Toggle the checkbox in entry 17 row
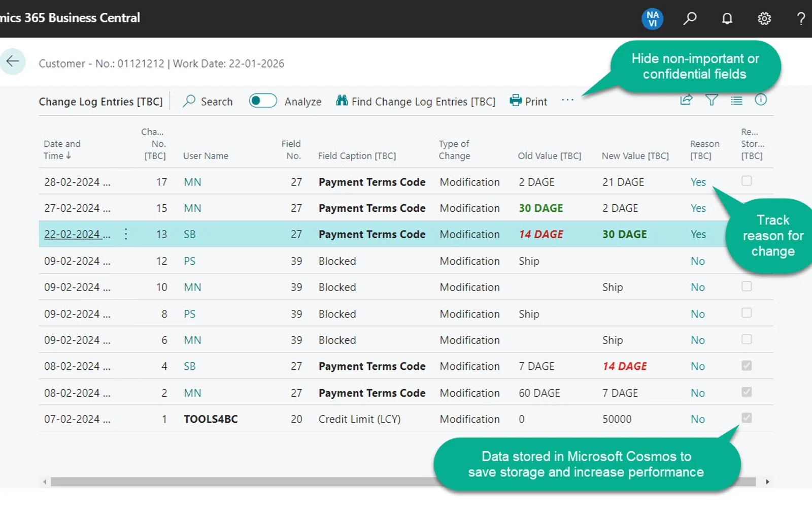 747,181
